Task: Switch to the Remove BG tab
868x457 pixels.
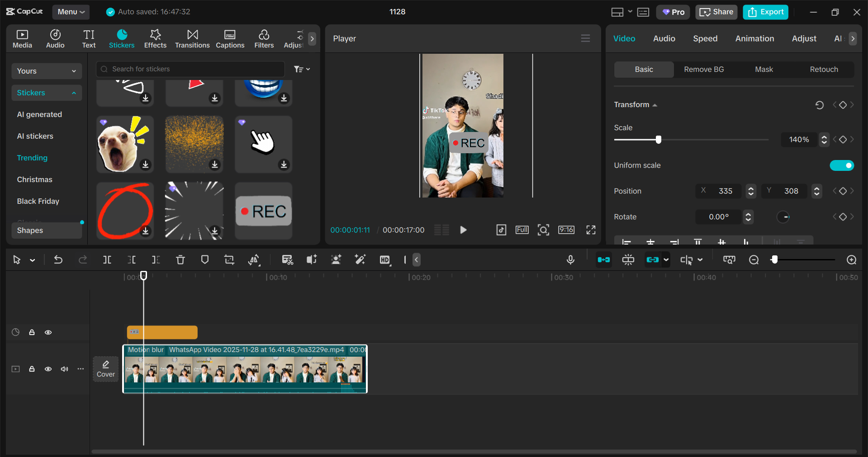Action: click(x=703, y=69)
